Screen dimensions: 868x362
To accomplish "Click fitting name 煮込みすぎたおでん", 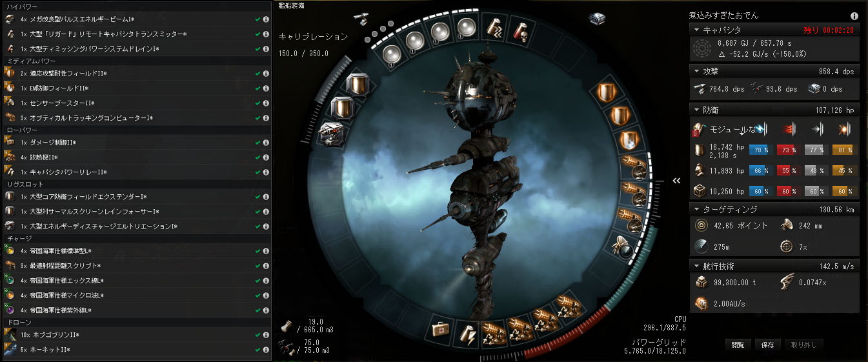I will pyautogui.click(x=724, y=14).
